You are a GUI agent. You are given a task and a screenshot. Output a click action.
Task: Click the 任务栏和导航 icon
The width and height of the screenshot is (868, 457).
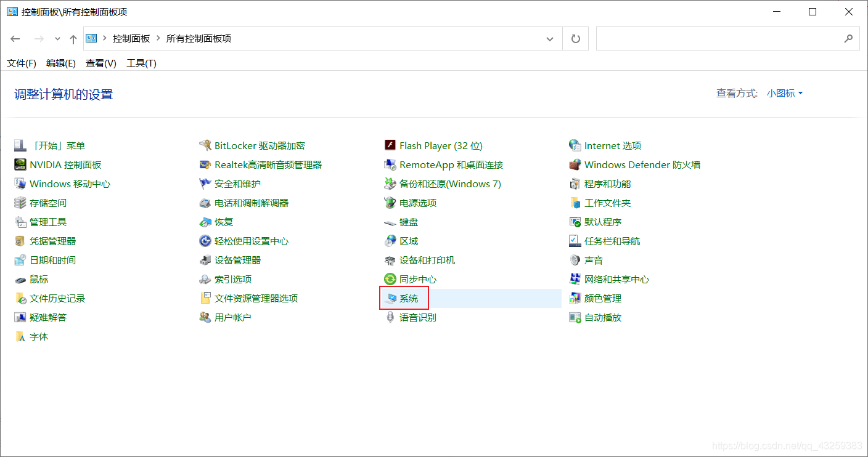575,241
